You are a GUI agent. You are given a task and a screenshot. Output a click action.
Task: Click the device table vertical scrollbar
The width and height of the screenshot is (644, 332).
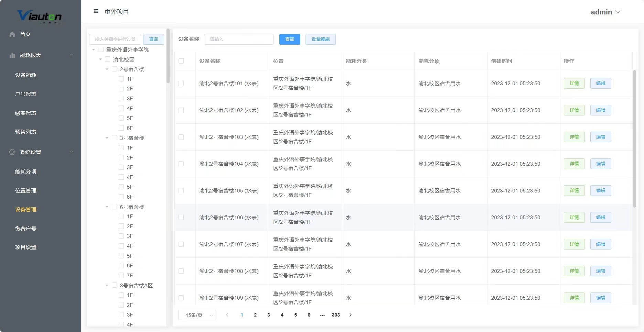(x=634, y=139)
